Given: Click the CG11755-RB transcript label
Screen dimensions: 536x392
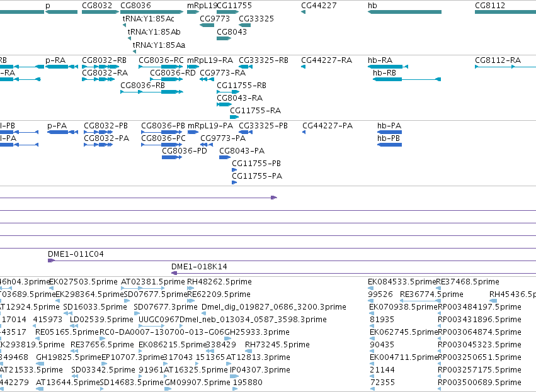Looking at the screenshot, I should click(x=241, y=86).
